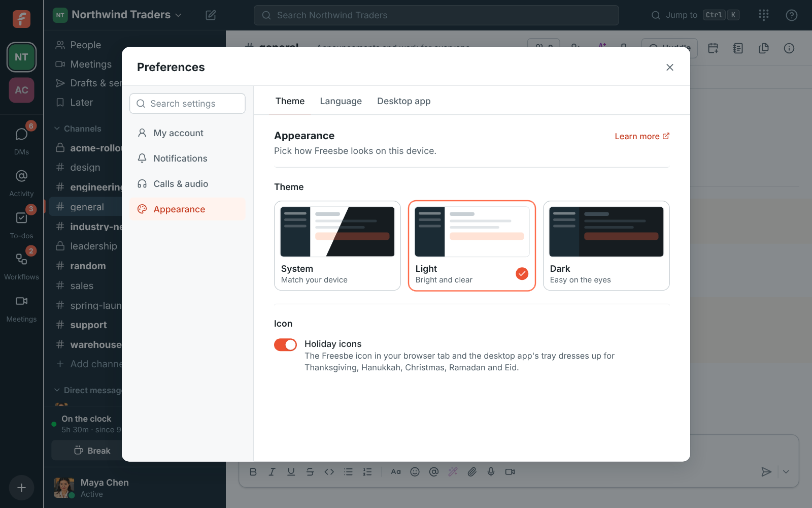Open the support channel
The height and width of the screenshot is (508, 812).
[x=85, y=325]
